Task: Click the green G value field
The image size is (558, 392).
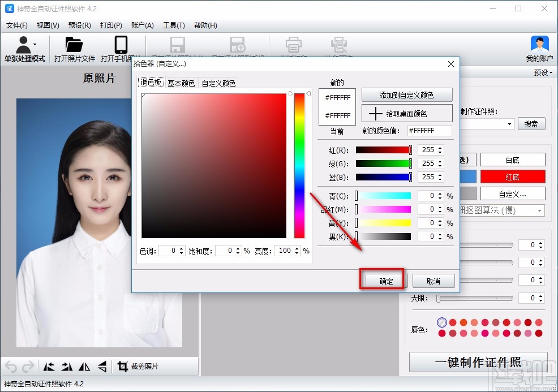Action: 428,163
